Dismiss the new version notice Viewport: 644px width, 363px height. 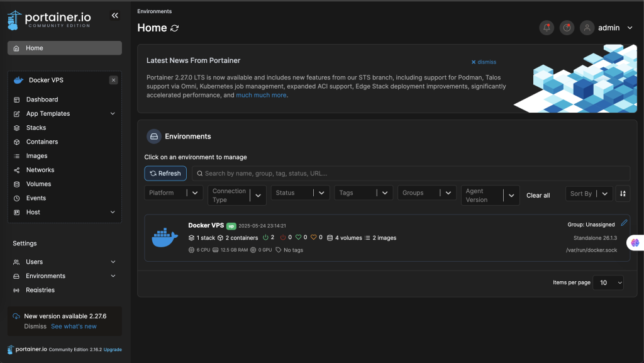[35, 327]
